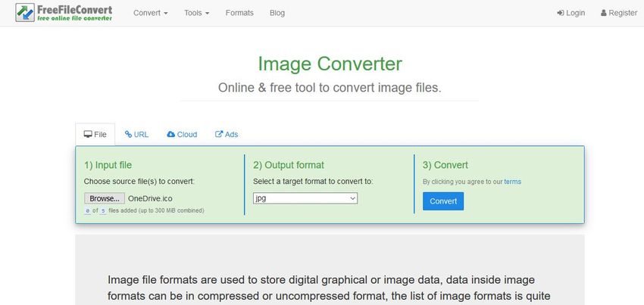Click the FreeFileConvert logo icon

click(x=25, y=13)
